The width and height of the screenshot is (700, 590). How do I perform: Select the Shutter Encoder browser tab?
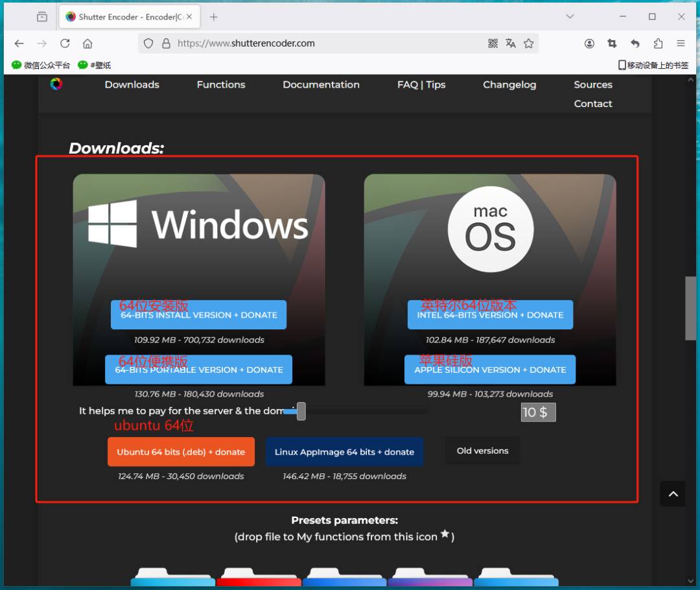130,17
